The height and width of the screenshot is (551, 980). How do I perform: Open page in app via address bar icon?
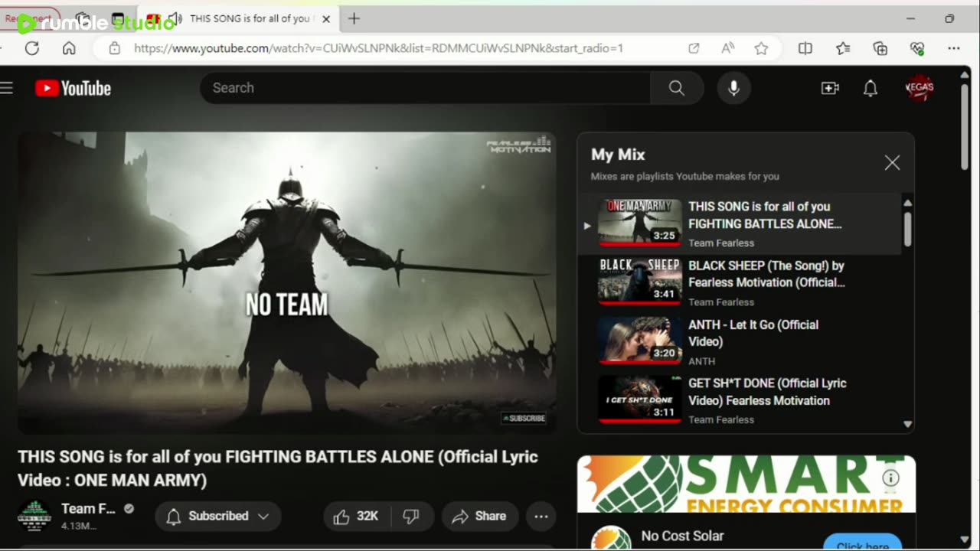point(694,48)
